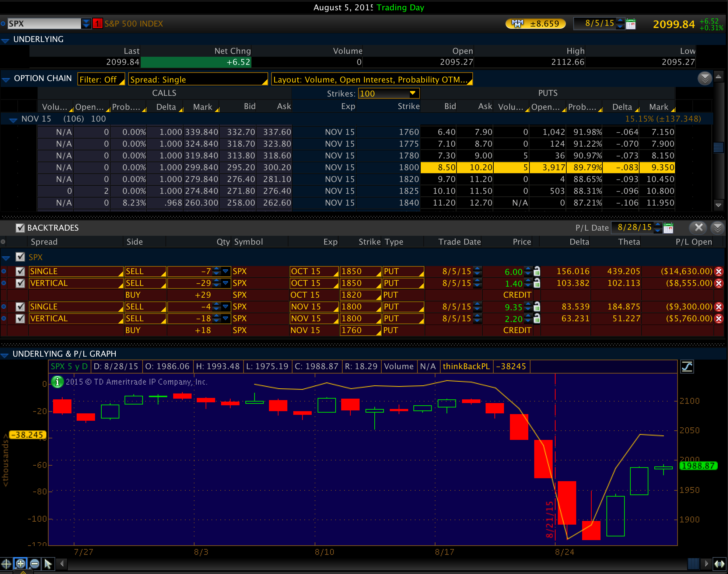This screenshot has width=728, height=574.
Task: Remove the OCT 15 vertical backtrade
Action: (718, 283)
